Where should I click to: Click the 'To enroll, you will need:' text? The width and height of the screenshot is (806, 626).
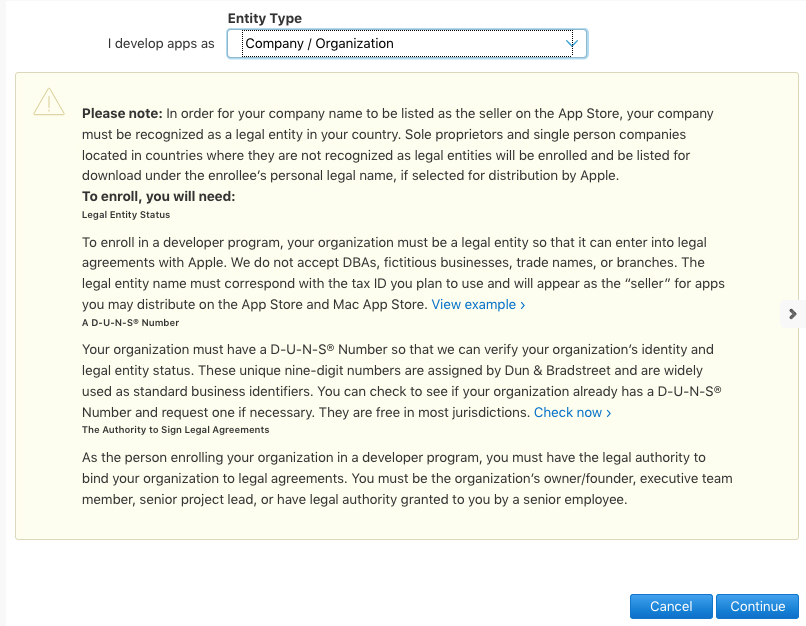click(x=158, y=196)
